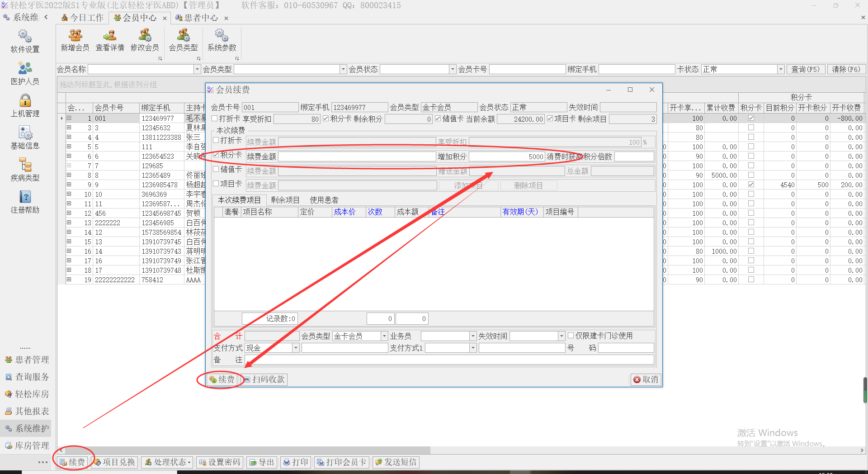The image size is (868, 474).
Task: Open 系统参数 toolbar icon
Action: click(x=222, y=40)
